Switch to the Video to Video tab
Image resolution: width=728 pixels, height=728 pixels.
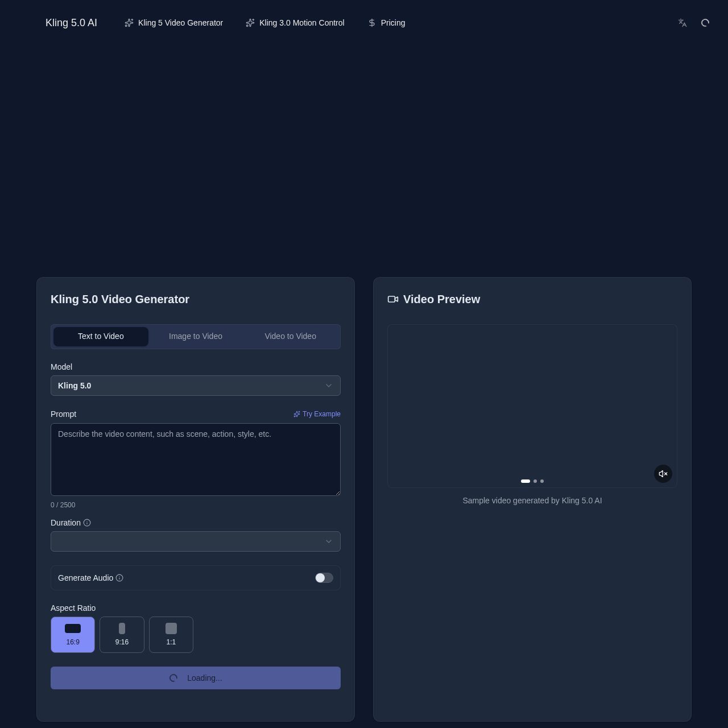[x=290, y=336]
